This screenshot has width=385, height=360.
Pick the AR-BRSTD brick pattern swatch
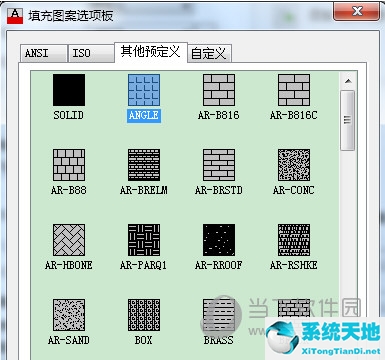(x=219, y=165)
